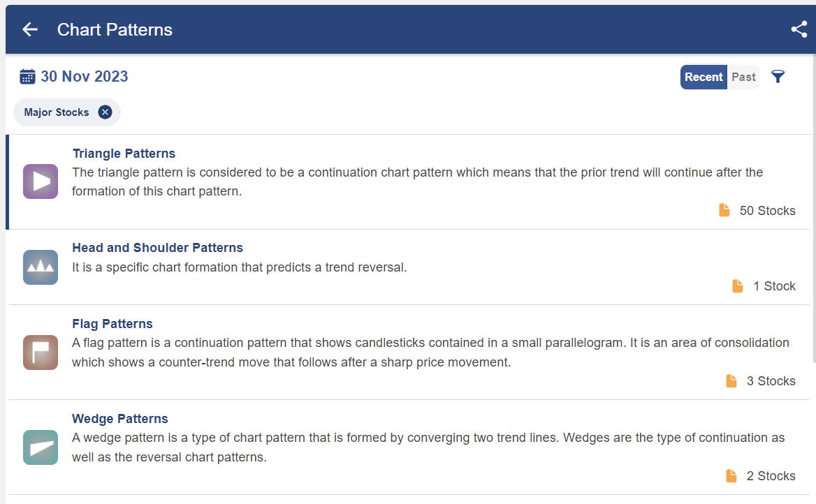
Task: Click the teal Wedge Patterns icon
Action: (x=41, y=447)
